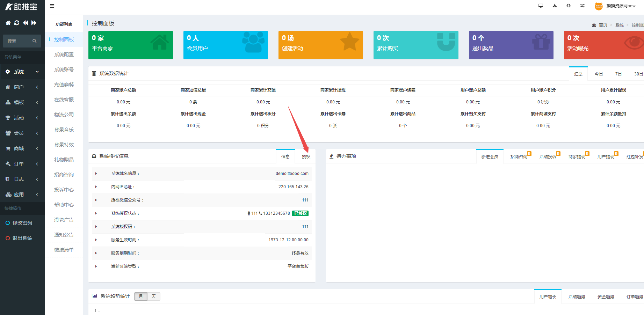
Task: Switch trend chart to 天 view
Action: (x=154, y=296)
